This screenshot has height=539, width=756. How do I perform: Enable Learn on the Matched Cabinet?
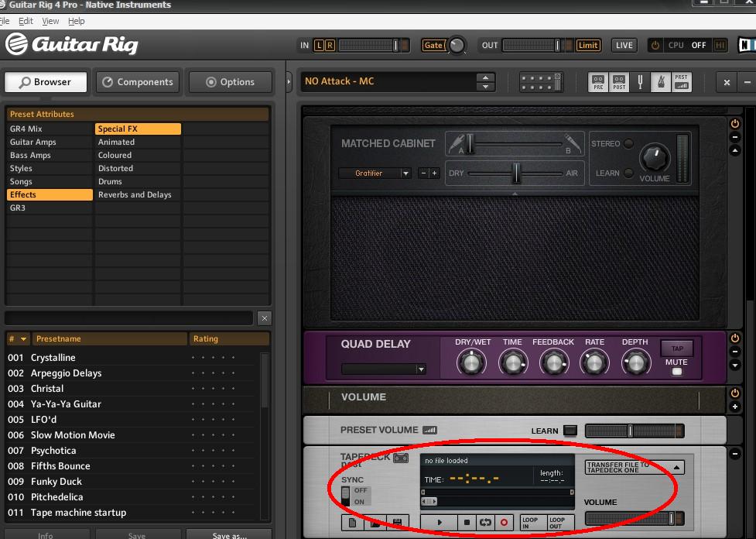628,173
